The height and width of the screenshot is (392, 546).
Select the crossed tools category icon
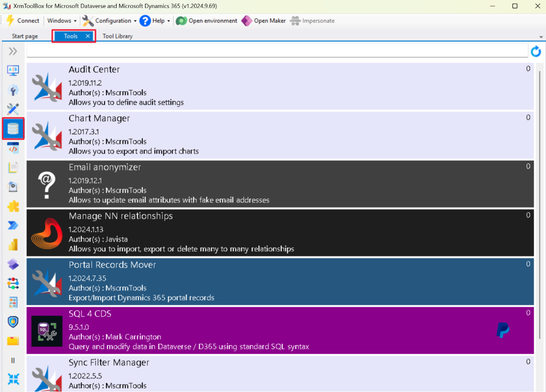click(13, 109)
